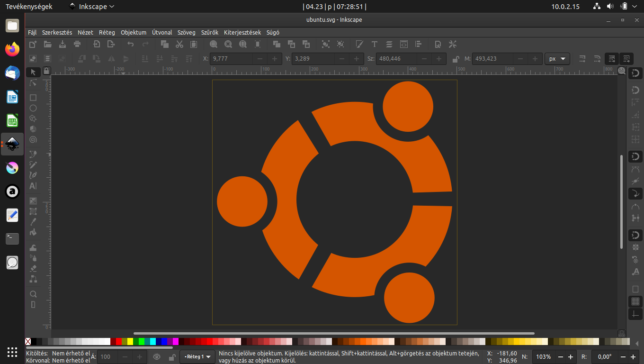Toggle move patterns with object button
The height and width of the screenshot is (364, 644).
pyautogui.click(x=626, y=59)
